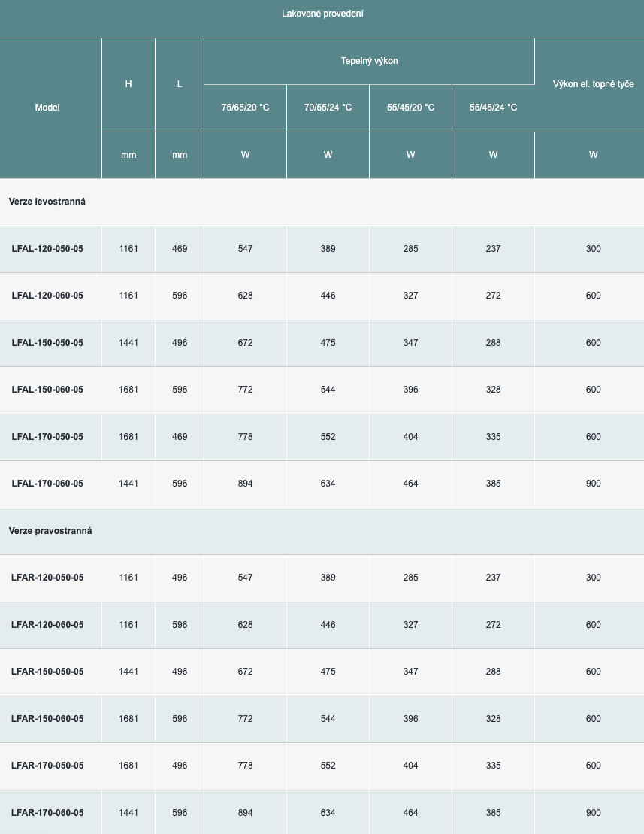Select the 55/45/24 °C column header

(x=493, y=108)
